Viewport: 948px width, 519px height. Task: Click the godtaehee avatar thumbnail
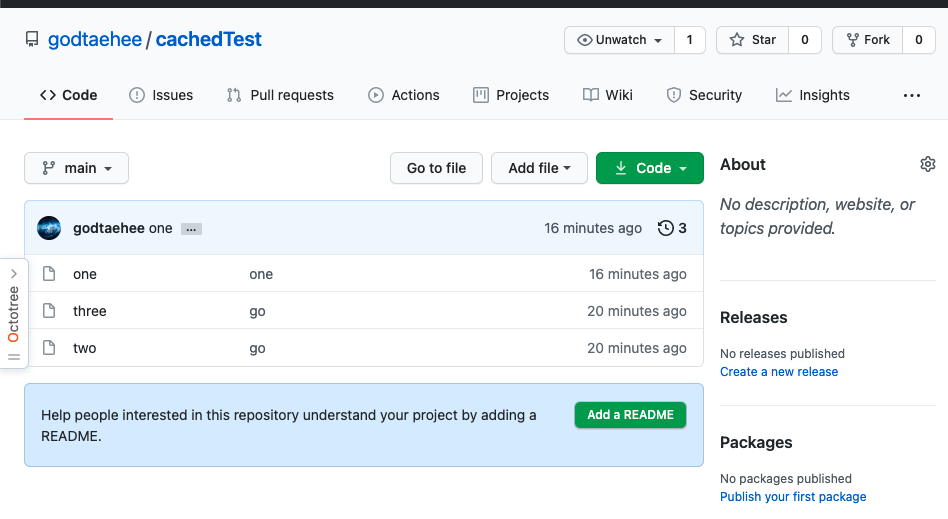[x=49, y=228]
